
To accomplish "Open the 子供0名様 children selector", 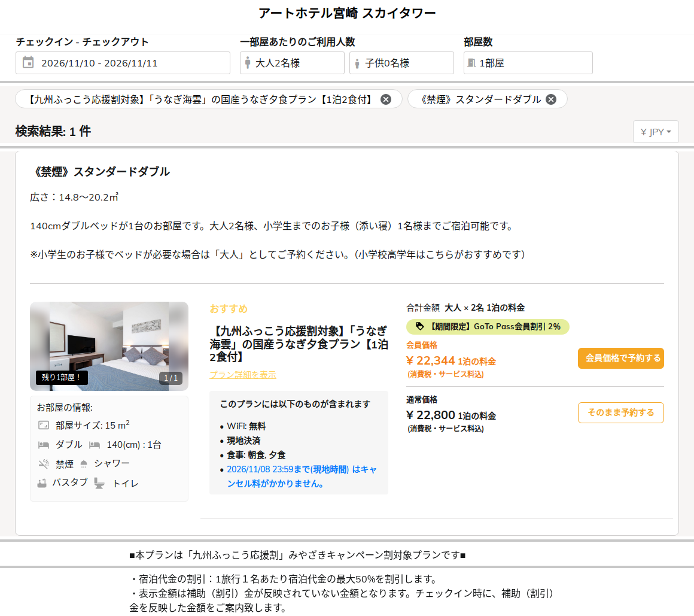I will pyautogui.click(x=401, y=63).
